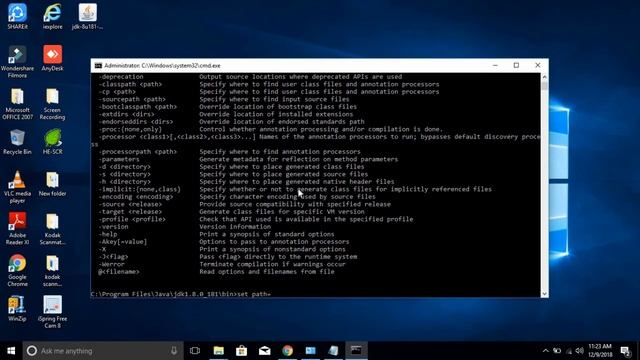This screenshot has height=360, width=640.
Task: Open the Kodak Scanmat folder
Action: [53, 229]
